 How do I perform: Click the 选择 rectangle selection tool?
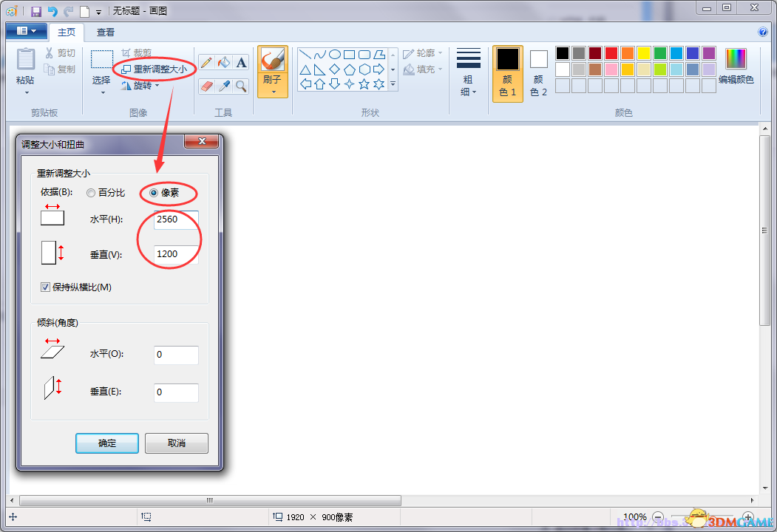[101, 59]
